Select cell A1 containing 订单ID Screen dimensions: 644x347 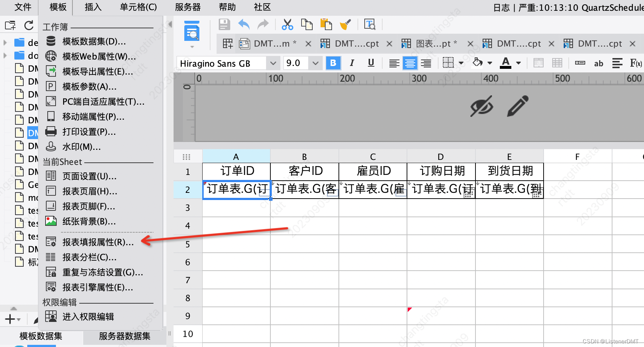[x=236, y=171]
